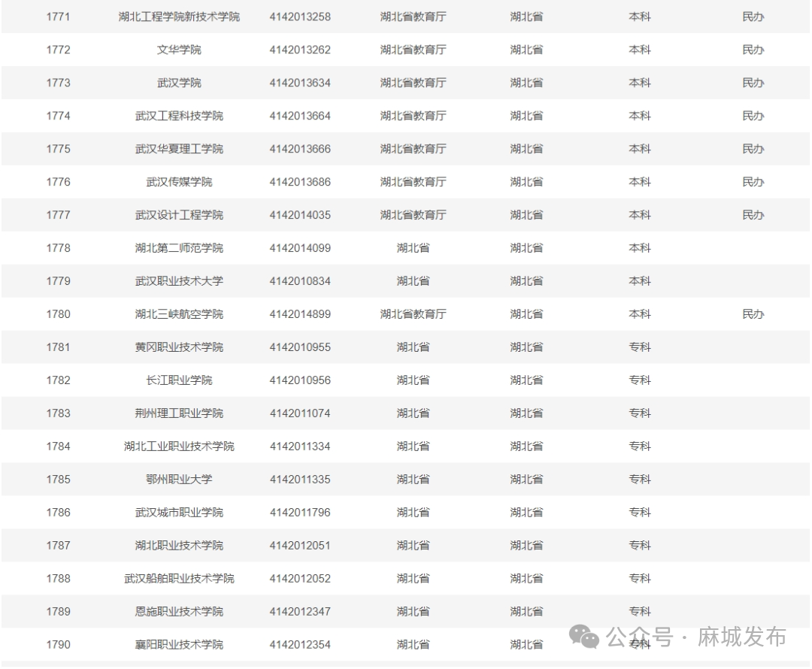Image resolution: width=812 pixels, height=669 pixels.
Task: Click 湖北省教育厅 in row 1771
Action: (x=413, y=17)
